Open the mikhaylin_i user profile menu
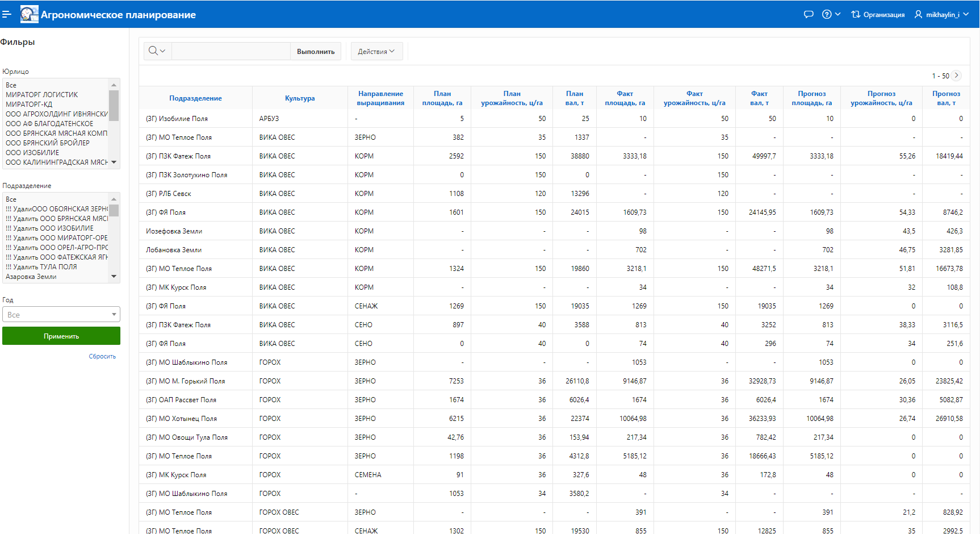This screenshot has width=980, height=534. click(x=941, y=15)
